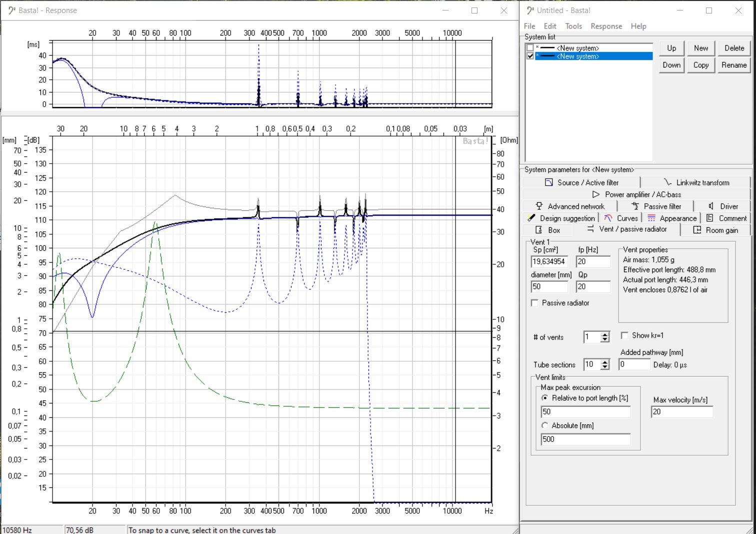Viewport: 756px width, 534px height.
Task: Increase the # of vents value
Action: point(605,334)
